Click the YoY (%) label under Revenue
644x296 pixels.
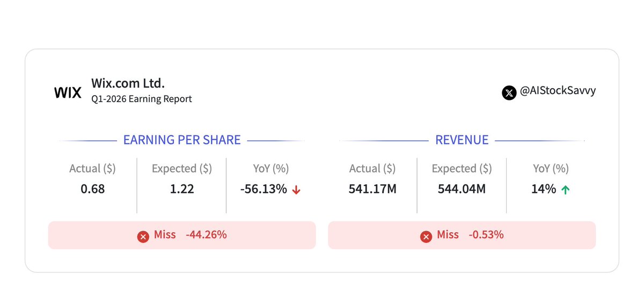[551, 169]
